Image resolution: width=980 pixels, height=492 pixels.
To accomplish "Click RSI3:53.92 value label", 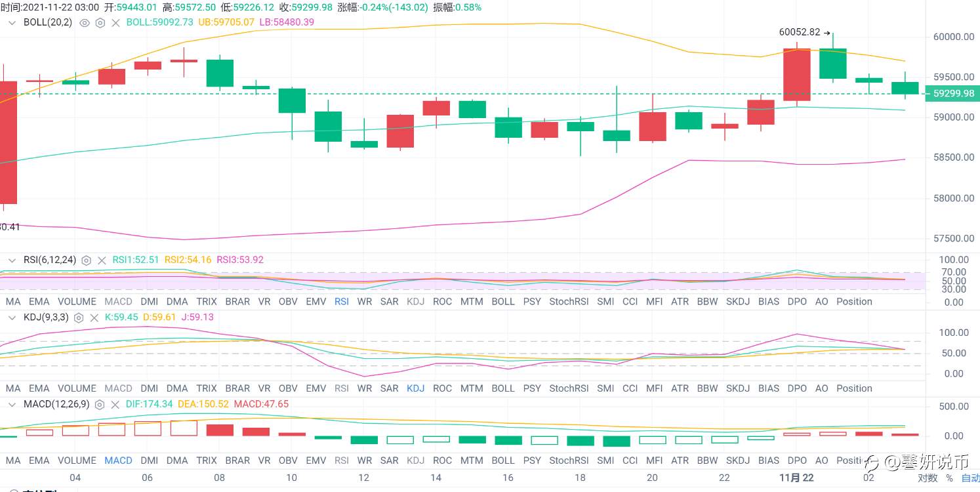I will pos(240,260).
